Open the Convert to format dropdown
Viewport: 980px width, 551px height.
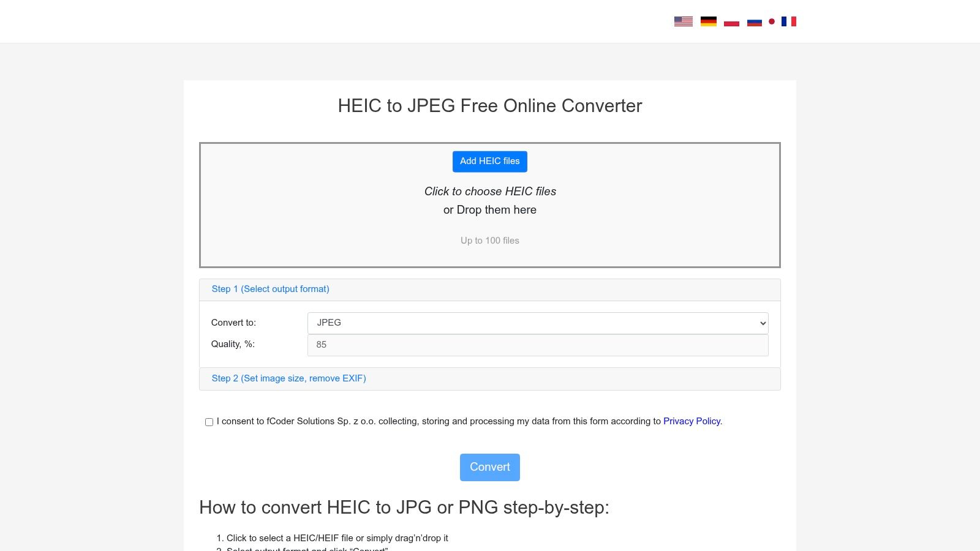click(x=538, y=323)
